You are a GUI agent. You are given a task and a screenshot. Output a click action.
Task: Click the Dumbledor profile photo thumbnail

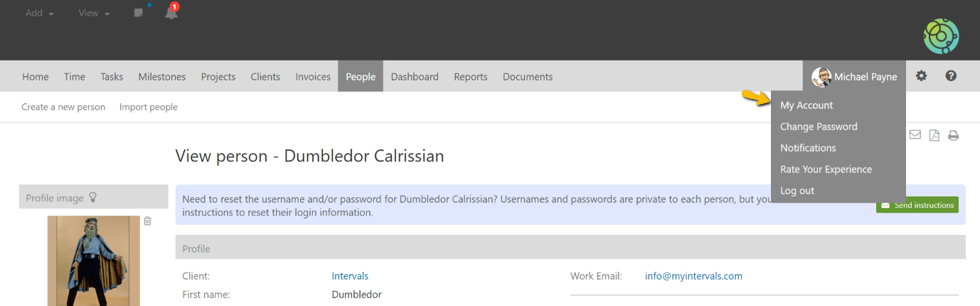coord(94,260)
